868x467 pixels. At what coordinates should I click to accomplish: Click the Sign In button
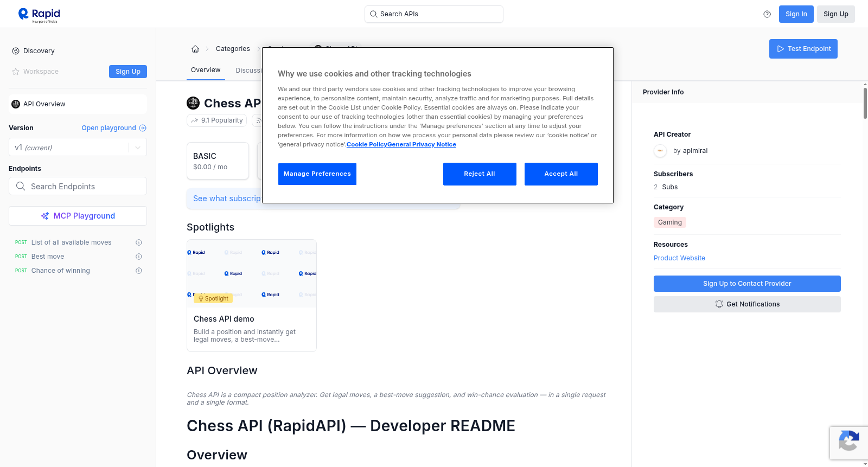click(796, 14)
